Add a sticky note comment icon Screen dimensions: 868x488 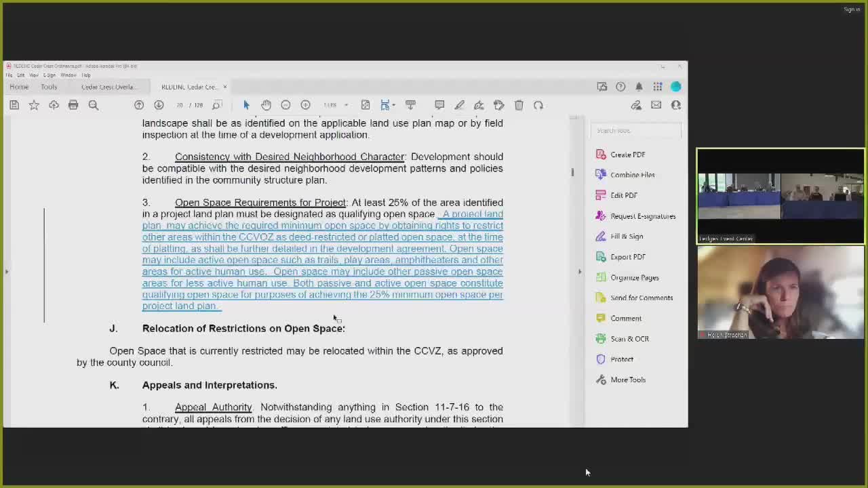439,105
